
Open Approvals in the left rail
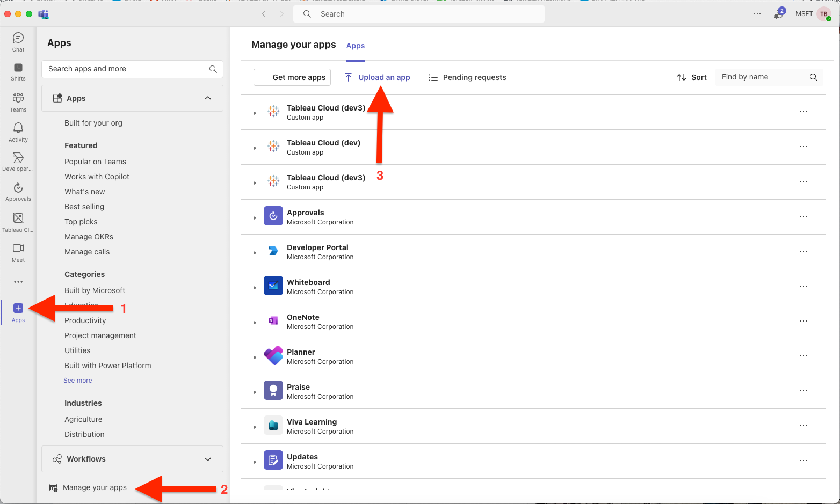click(x=18, y=192)
